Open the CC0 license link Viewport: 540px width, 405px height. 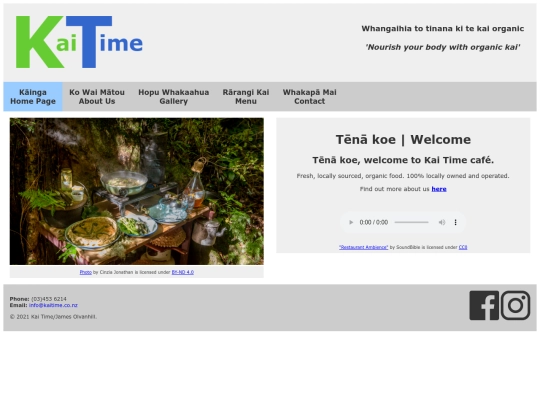tap(463, 247)
